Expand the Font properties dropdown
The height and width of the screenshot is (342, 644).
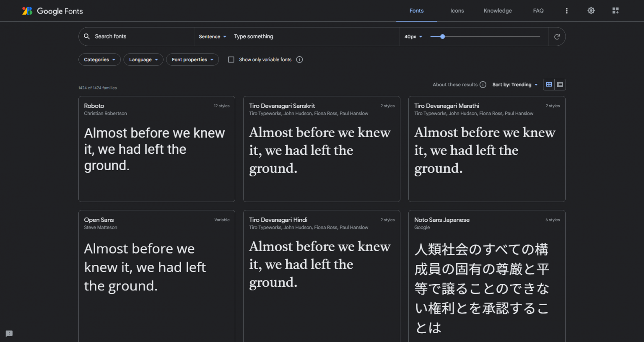point(192,60)
